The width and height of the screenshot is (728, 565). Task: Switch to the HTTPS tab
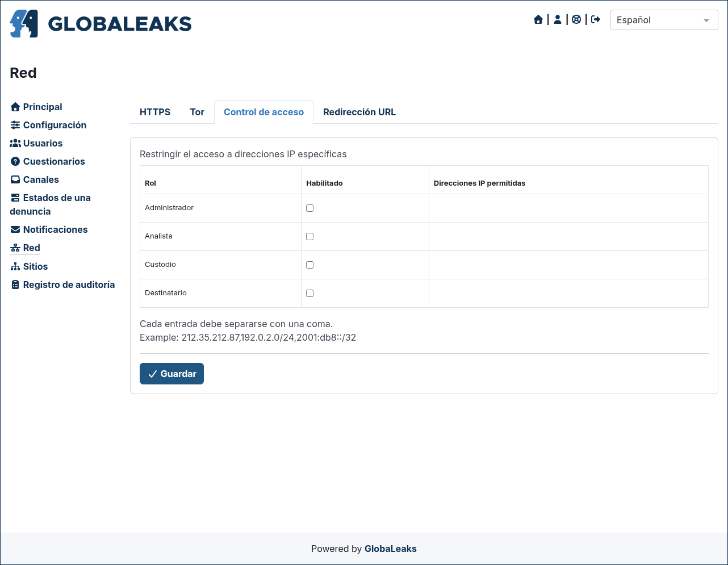(x=155, y=112)
